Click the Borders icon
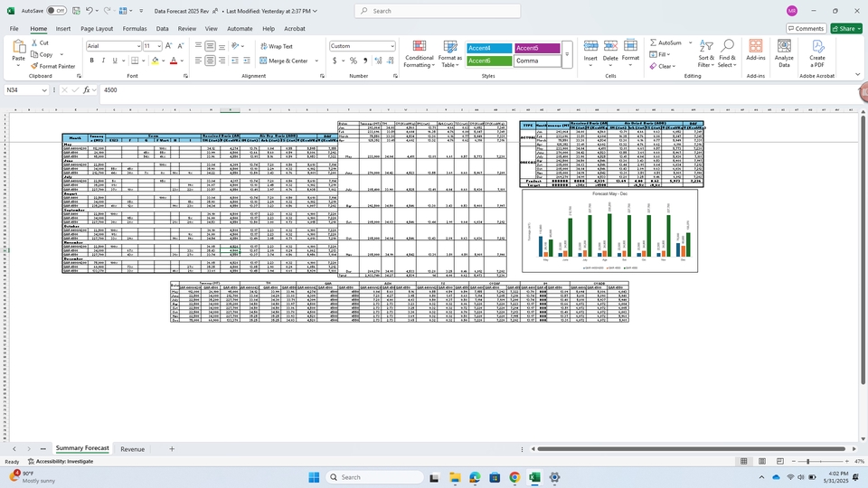The height and width of the screenshot is (488, 868). (135, 61)
